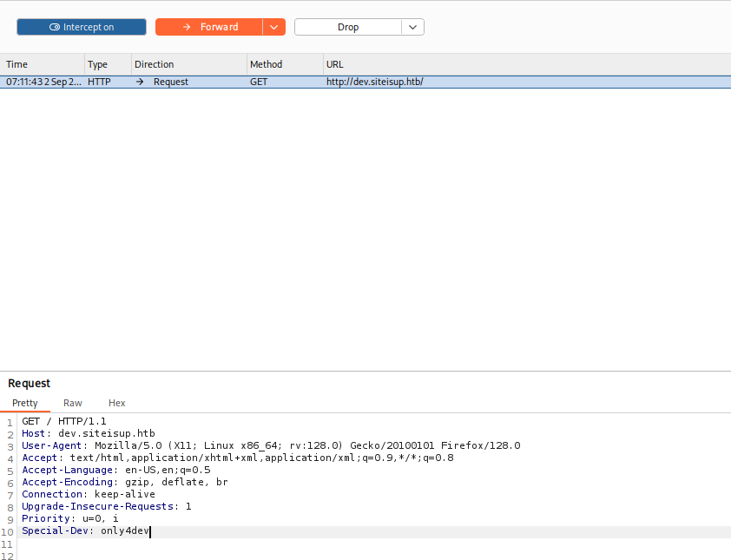Click the Accept-Encoding header line
Screen dimensions: 731x560
click(125, 482)
